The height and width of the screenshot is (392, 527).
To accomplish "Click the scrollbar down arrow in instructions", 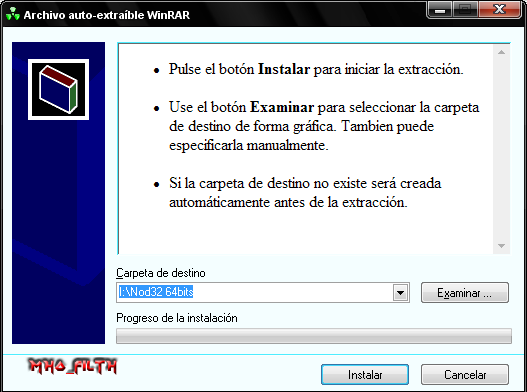I will coord(501,246).
